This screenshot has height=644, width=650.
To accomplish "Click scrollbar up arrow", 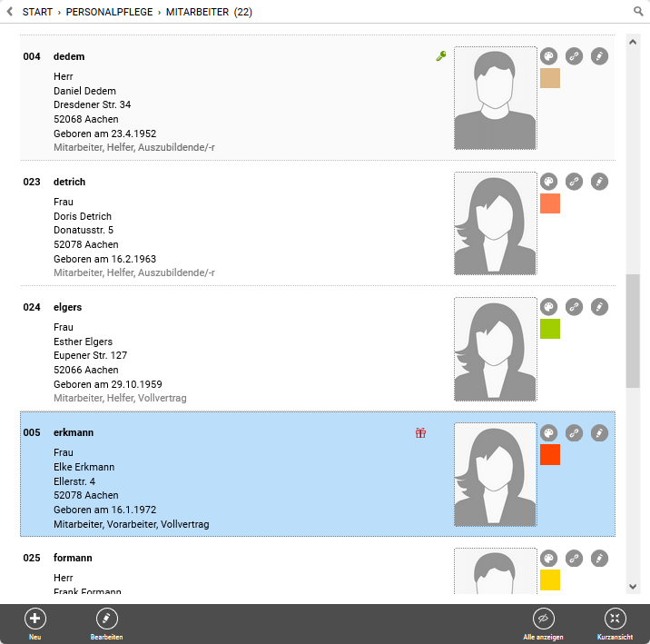I will pyautogui.click(x=633, y=42).
